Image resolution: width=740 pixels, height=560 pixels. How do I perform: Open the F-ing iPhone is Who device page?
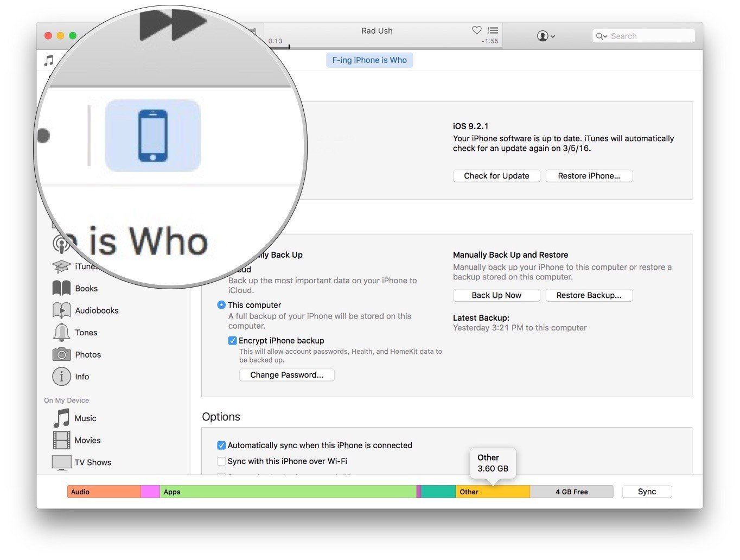[x=369, y=60]
